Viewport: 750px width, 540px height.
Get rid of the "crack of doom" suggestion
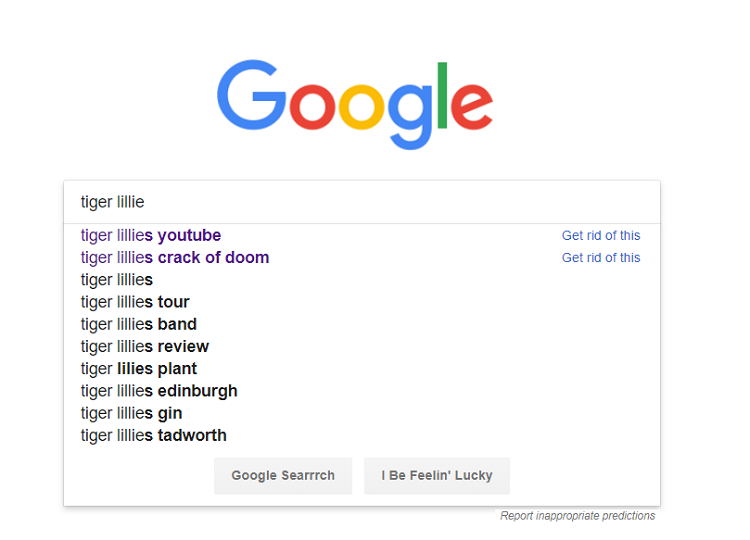pos(601,258)
